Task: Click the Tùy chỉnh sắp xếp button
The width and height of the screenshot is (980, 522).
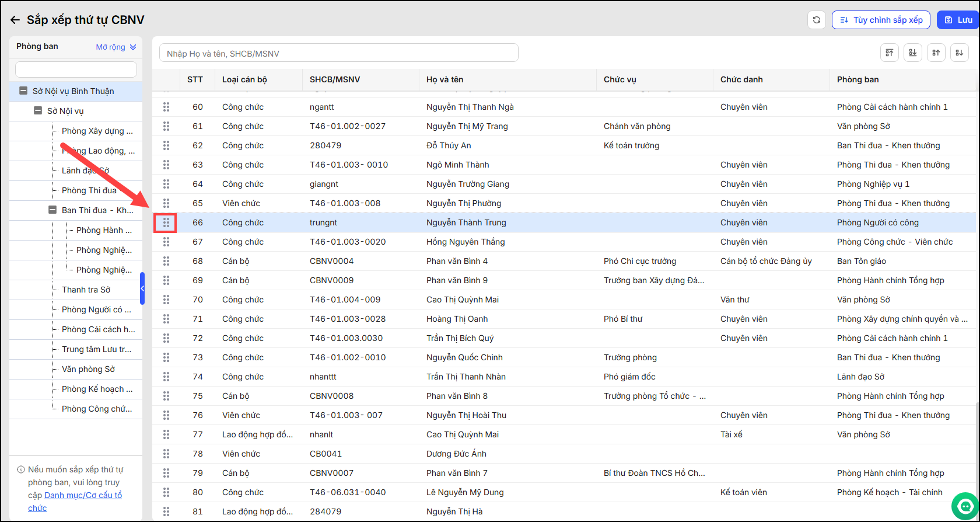Action: [881, 20]
